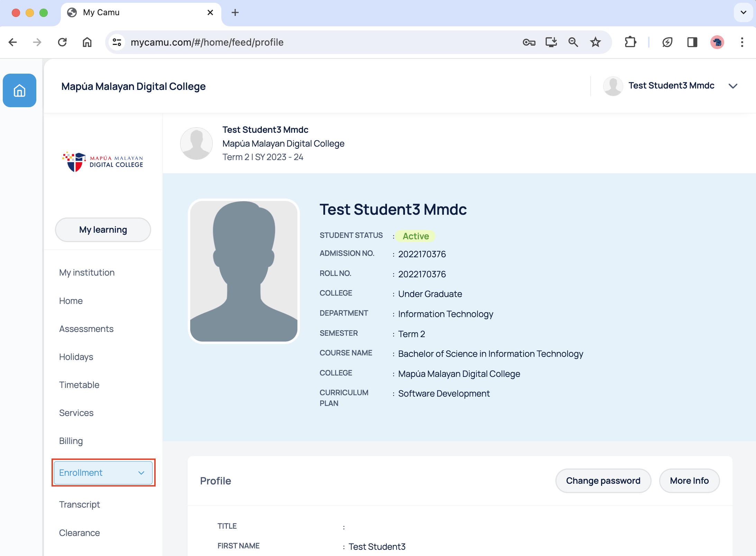Open the tab search dropdown arrow
The image size is (756, 556).
point(743,12)
